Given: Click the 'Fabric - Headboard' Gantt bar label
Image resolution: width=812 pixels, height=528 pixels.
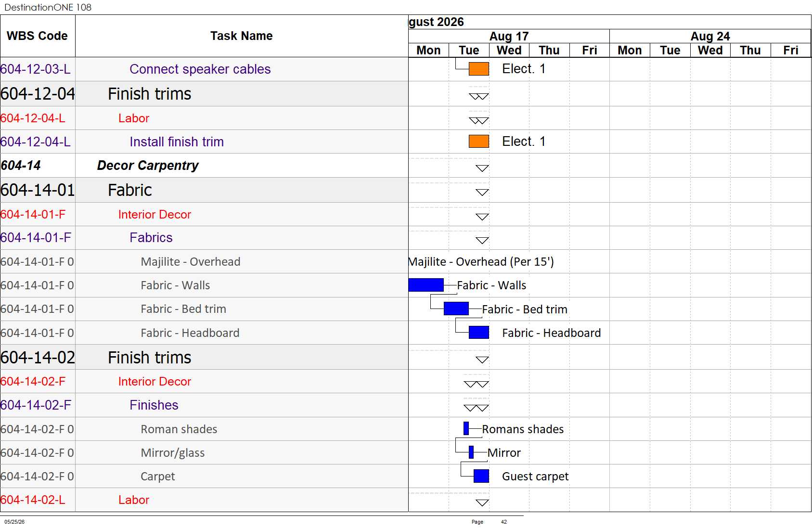Looking at the screenshot, I should click(x=552, y=333).
